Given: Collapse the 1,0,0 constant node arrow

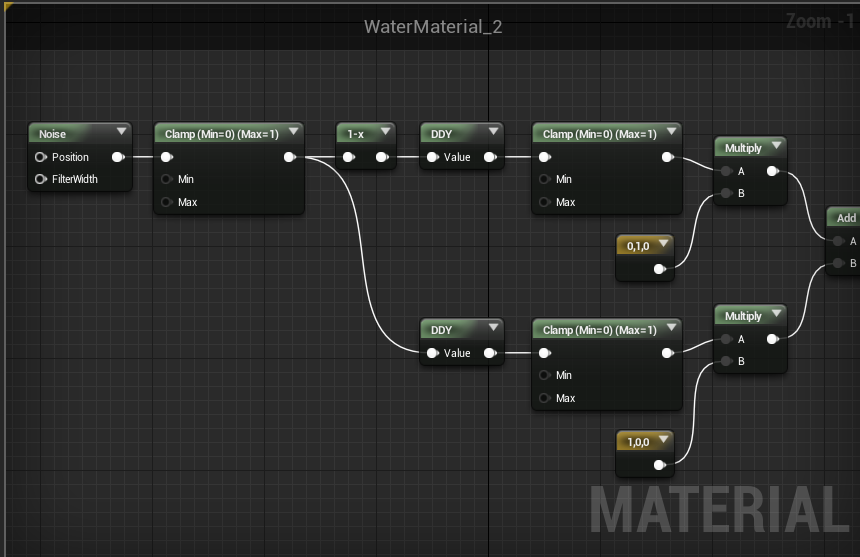Looking at the screenshot, I should point(663,440).
